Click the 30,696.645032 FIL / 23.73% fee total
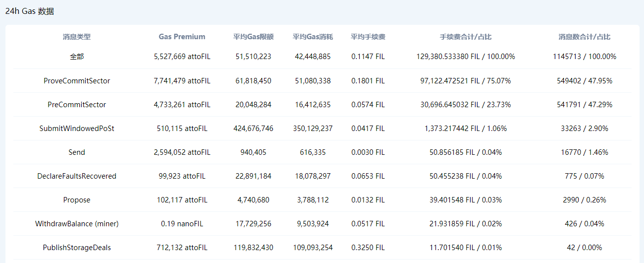Image resolution: width=644 pixels, height=263 pixels. tap(466, 104)
